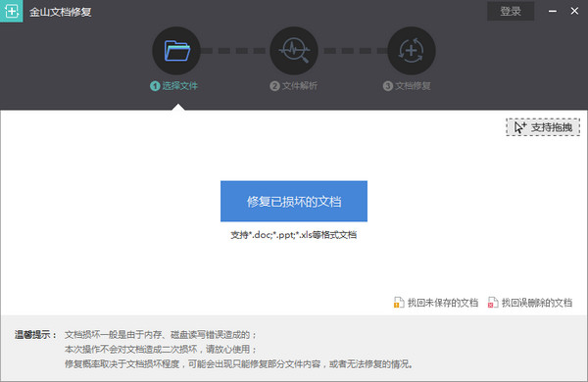Open the 登录 login button

(511, 11)
